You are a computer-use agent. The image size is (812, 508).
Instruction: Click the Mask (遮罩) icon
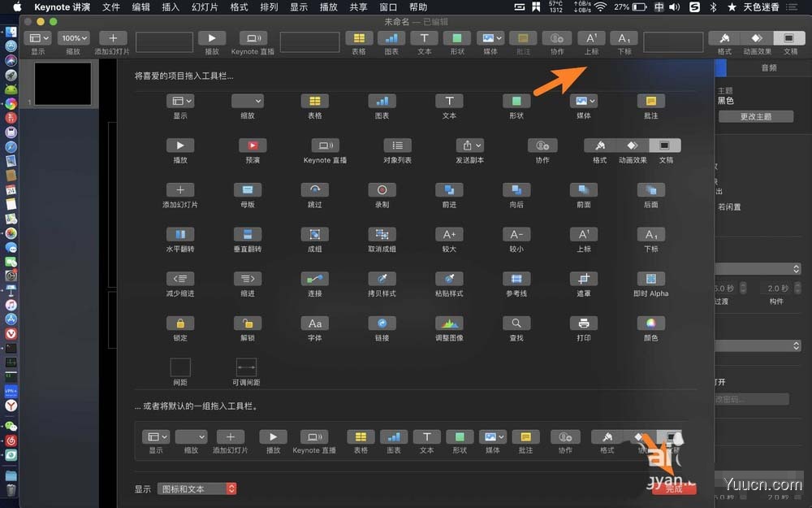(x=584, y=279)
